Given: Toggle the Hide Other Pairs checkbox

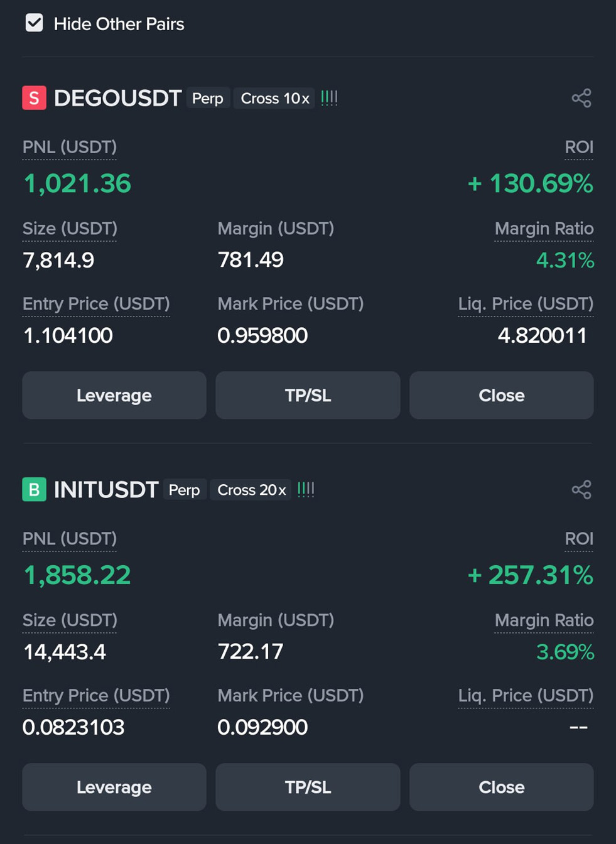Looking at the screenshot, I should (33, 23).
